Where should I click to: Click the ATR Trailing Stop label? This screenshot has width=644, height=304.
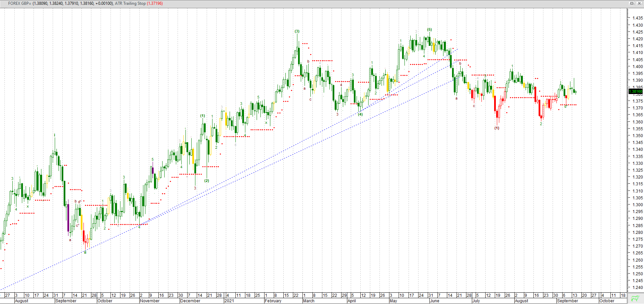(130, 3)
